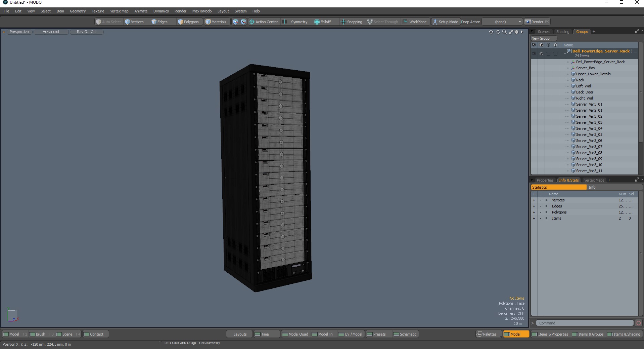Switch to Vertex Maps tab
Image resolution: width=644 pixels, height=349 pixels.
pos(594,180)
